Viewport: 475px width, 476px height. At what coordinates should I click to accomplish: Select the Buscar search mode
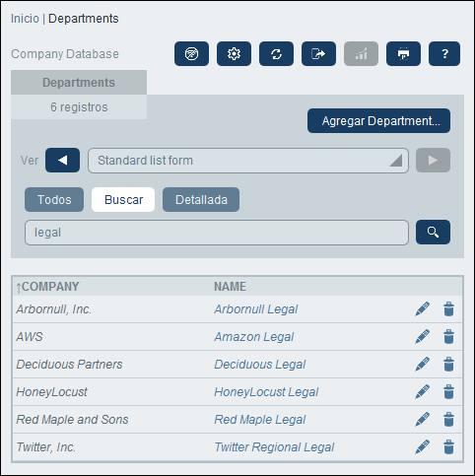(x=123, y=200)
